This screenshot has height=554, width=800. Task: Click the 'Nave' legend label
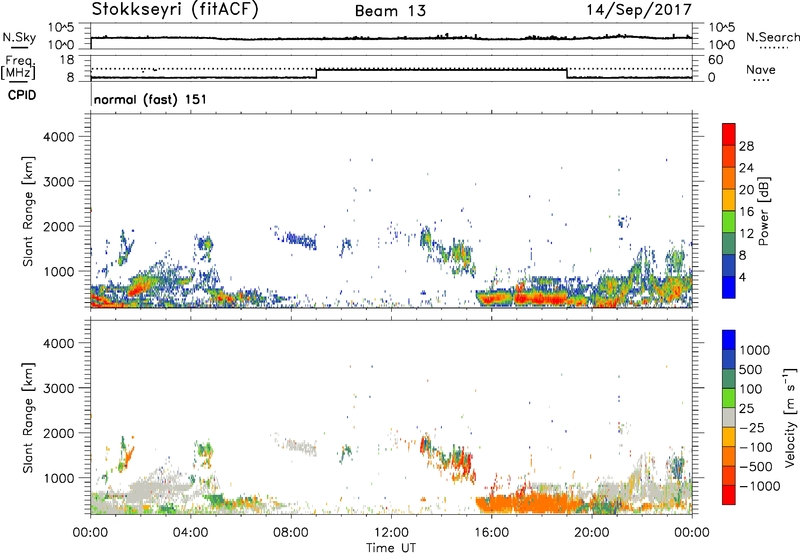pyautogui.click(x=761, y=69)
